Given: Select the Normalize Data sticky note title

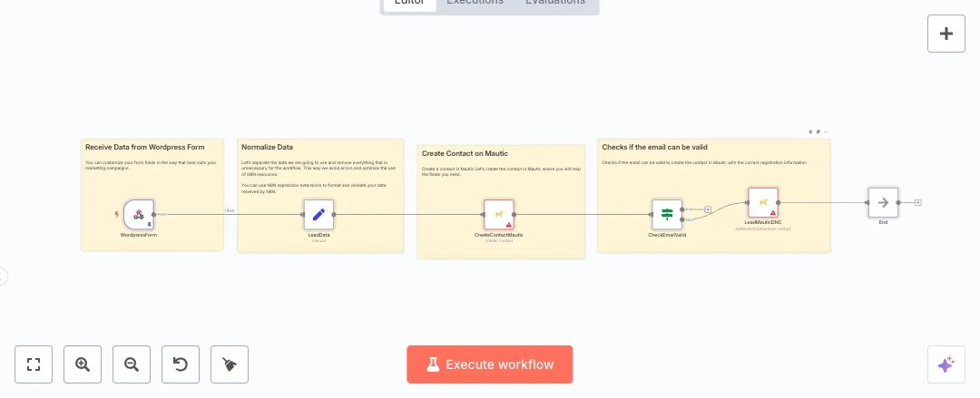Looking at the screenshot, I should (x=266, y=147).
